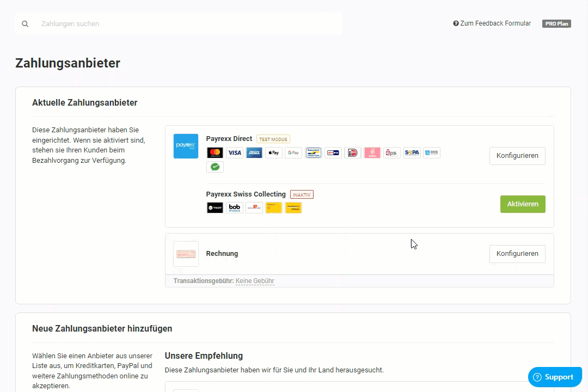
Task: Select the Google Pay icon
Action: pyautogui.click(x=293, y=153)
